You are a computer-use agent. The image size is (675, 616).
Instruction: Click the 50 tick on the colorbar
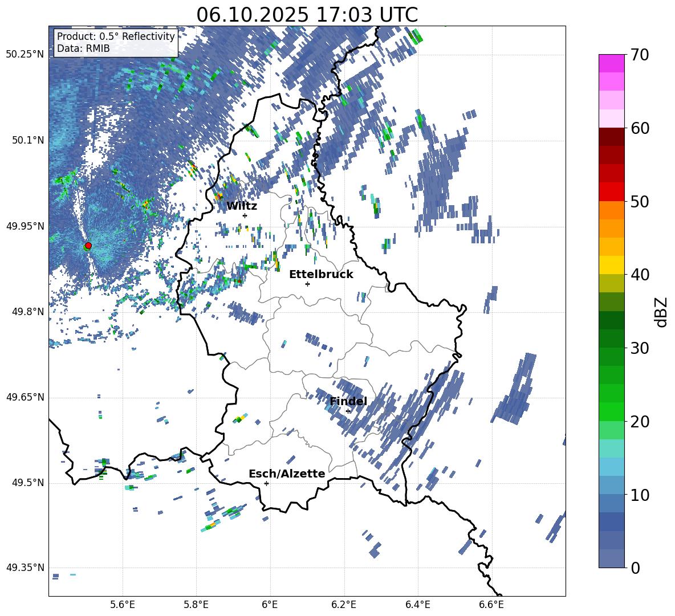click(x=639, y=202)
